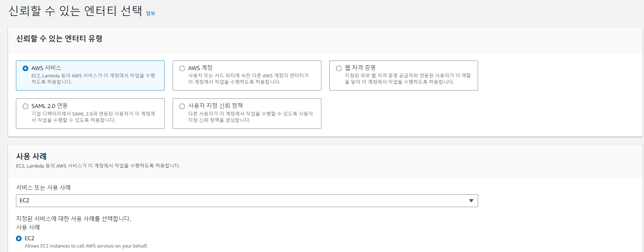
Task: Click the 서비스 또는 사용 사례 field label
Action: tap(43, 188)
